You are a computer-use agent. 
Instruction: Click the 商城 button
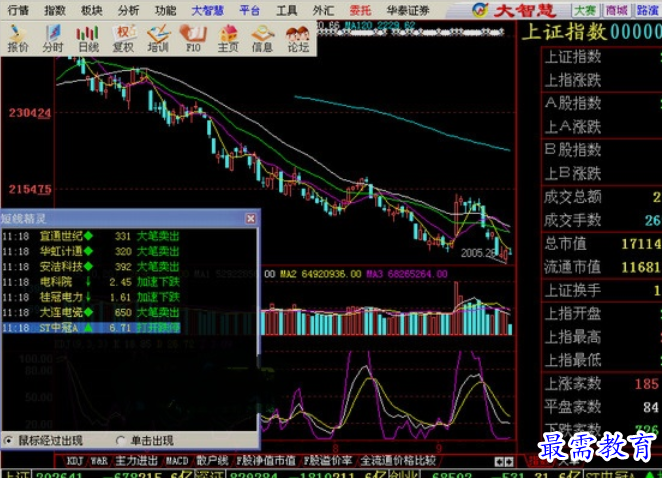616,11
